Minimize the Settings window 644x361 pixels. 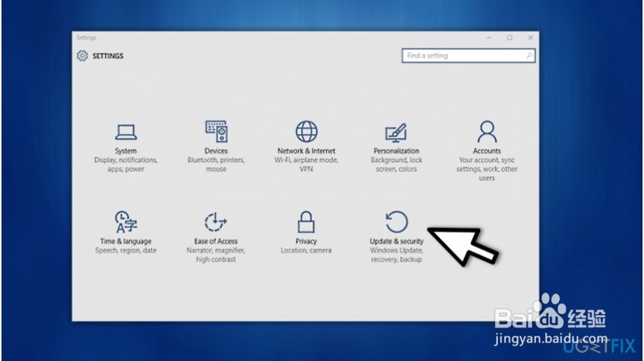pos(488,38)
